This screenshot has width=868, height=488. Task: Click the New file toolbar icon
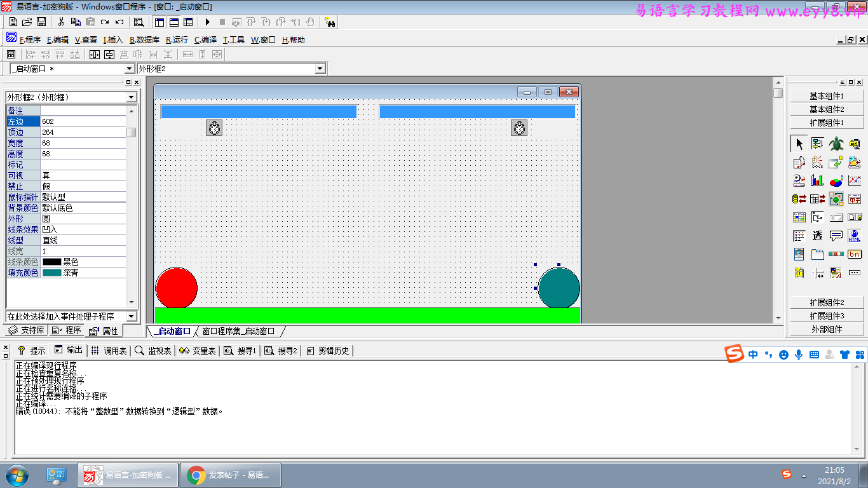tap(13, 22)
